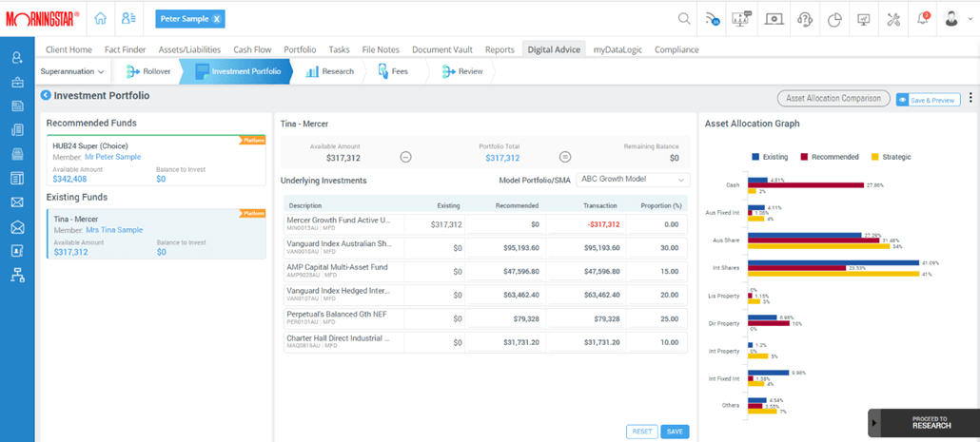Image resolution: width=980 pixels, height=442 pixels.
Task: Go to the Rollover step
Action: pos(148,72)
